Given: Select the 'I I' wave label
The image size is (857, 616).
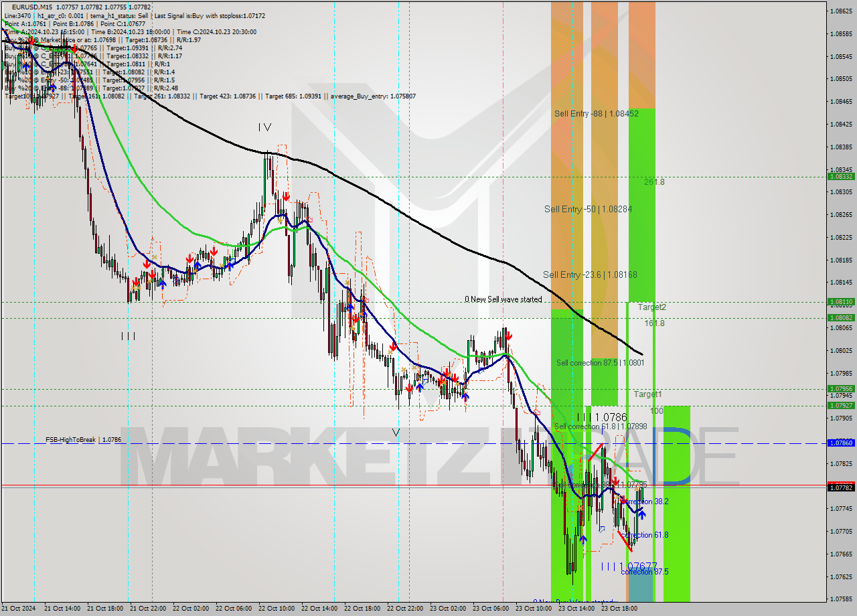Looking at the screenshot, I should pyautogui.click(x=129, y=336).
